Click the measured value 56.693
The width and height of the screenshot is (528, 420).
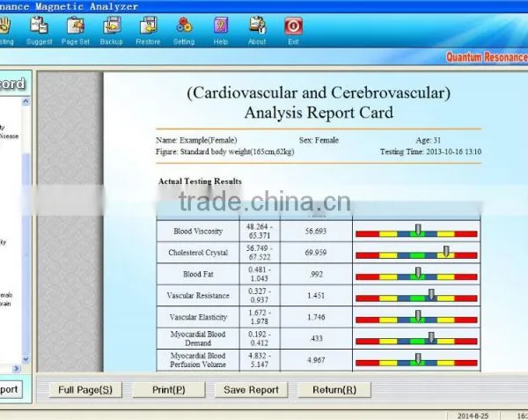[316, 231]
